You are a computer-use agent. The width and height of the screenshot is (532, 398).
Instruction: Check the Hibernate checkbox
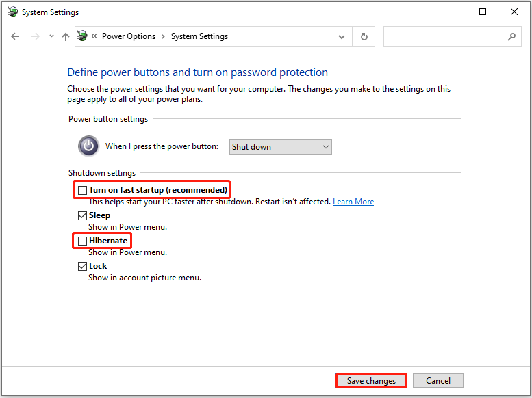pos(82,241)
